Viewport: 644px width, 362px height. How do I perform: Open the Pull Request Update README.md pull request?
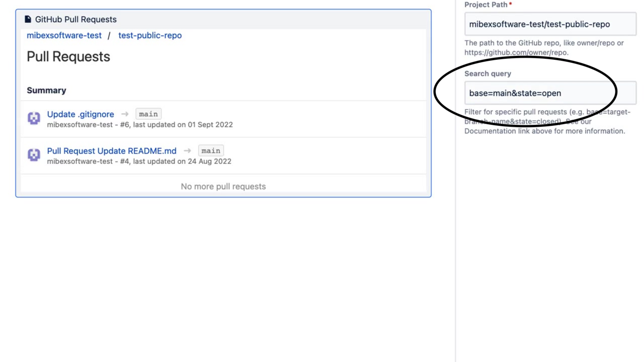pyautogui.click(x=111, y=151)
